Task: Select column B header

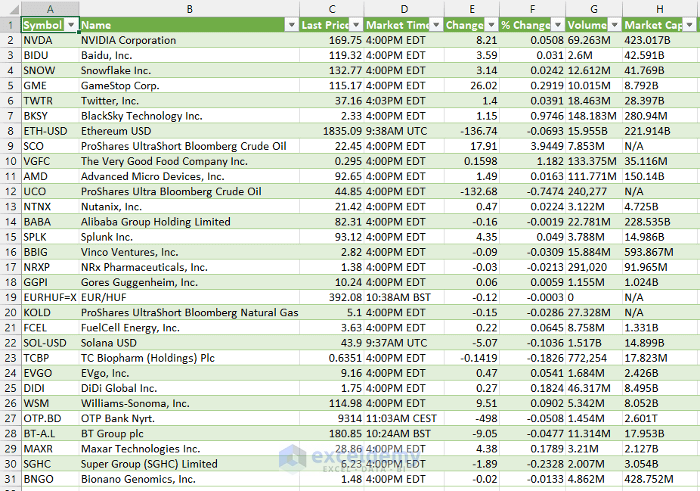Action: (x=189, y=9)
